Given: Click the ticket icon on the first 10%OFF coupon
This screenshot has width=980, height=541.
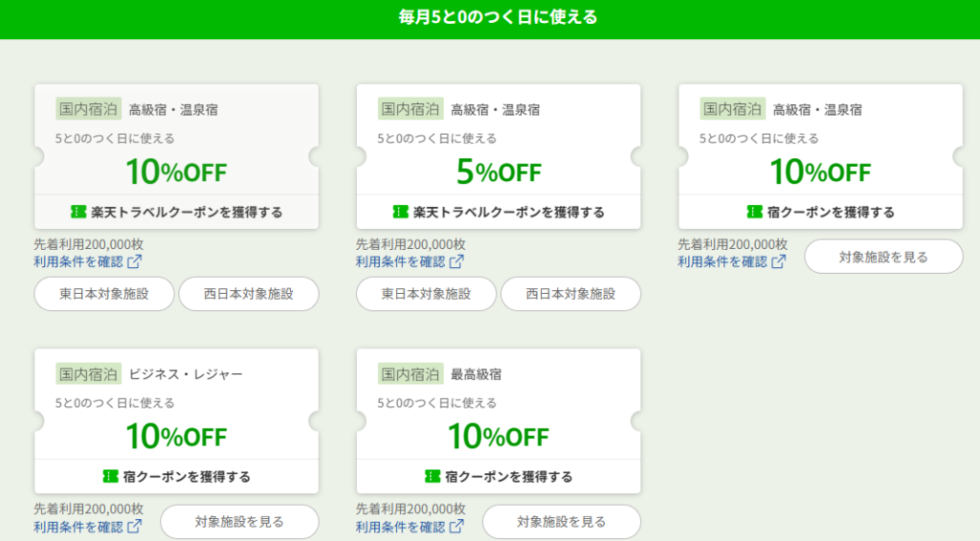Looking at the screenshot, I should [x=78, y=212].
